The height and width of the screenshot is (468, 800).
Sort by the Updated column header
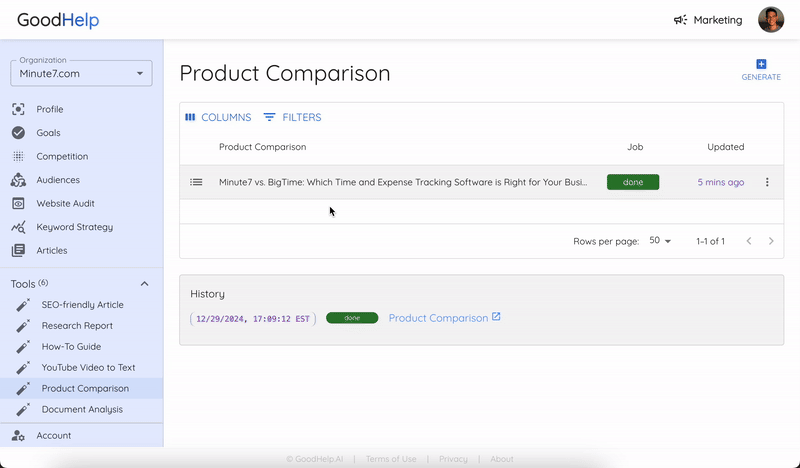pyautogui.click(x=726, y=147)
